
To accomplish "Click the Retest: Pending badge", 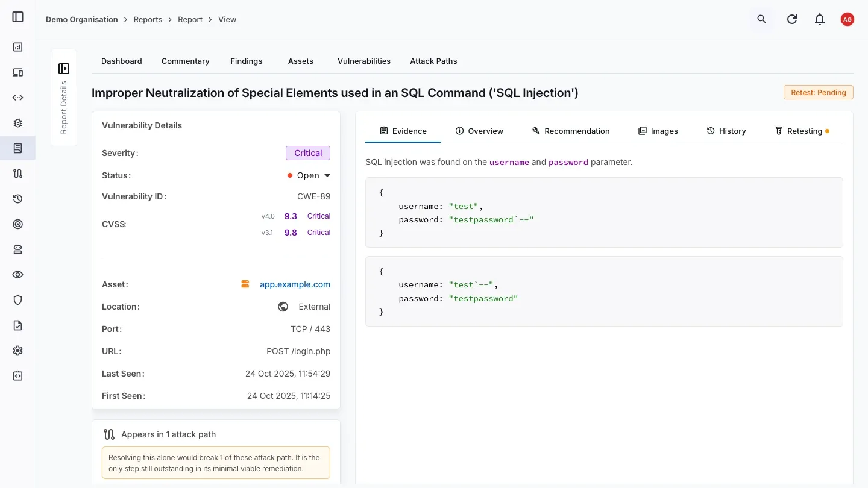I will point(819,92).
